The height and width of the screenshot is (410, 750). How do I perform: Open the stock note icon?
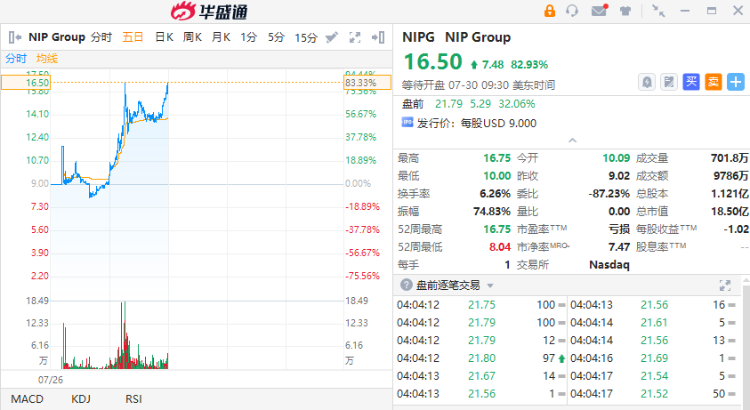point(669,81)
